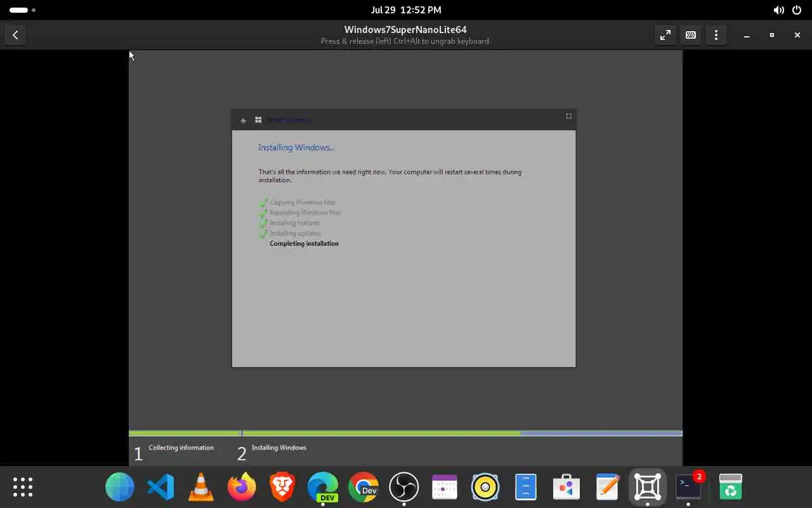Click the "Installing updates" step
Image resolution: width=812 pixels, height=508 pixels.
pyautogui.click(x=295, y=233)
